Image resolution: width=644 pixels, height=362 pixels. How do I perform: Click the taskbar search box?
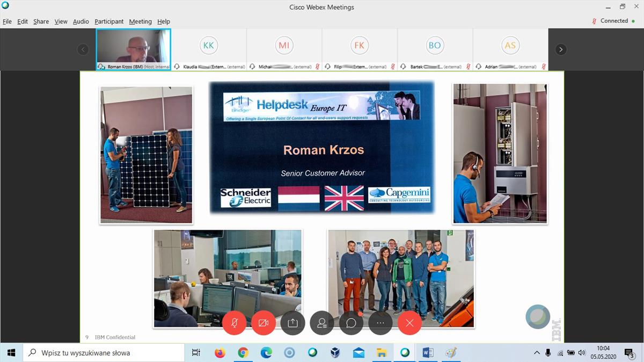pos(103,353)
